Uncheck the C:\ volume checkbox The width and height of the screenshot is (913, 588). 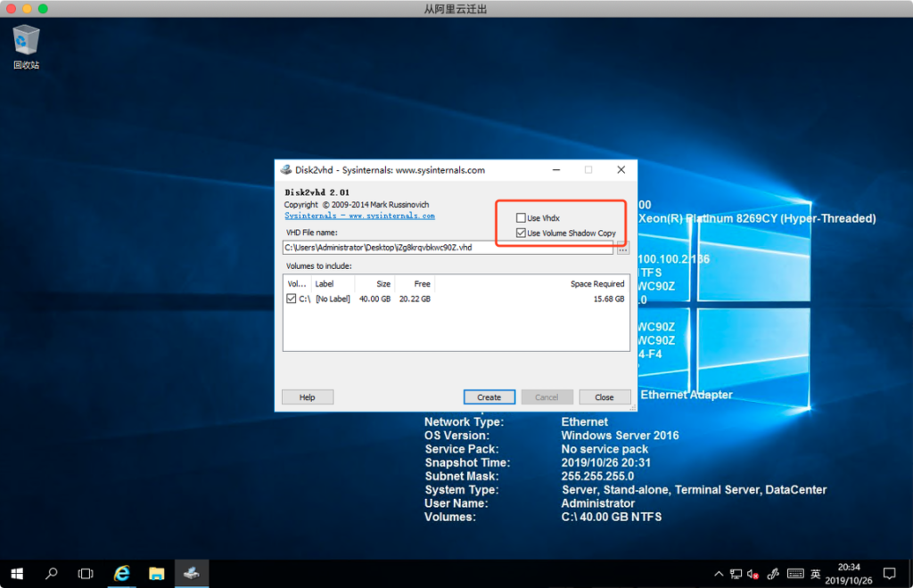pyautogui.click(x=292, y=299)
